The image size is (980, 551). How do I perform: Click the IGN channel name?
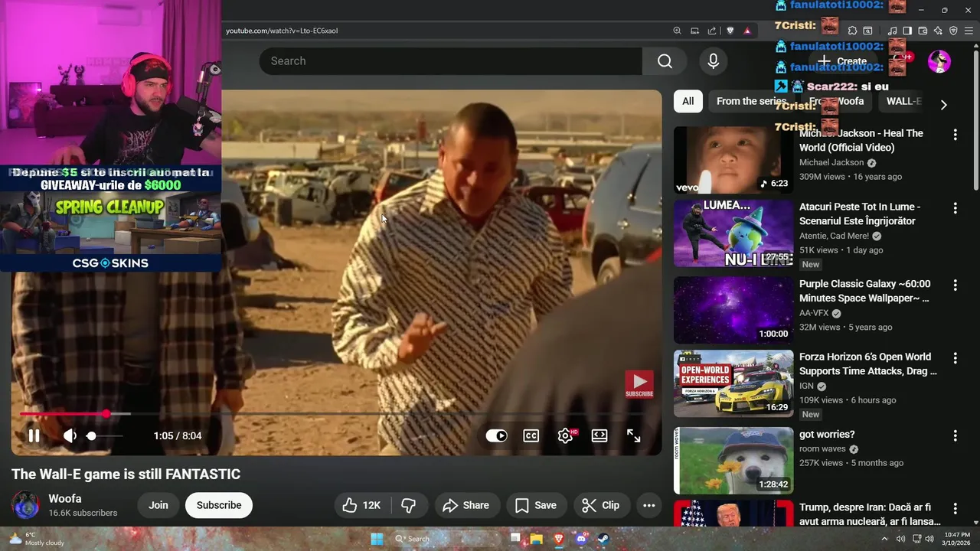(x=806, y=386)
